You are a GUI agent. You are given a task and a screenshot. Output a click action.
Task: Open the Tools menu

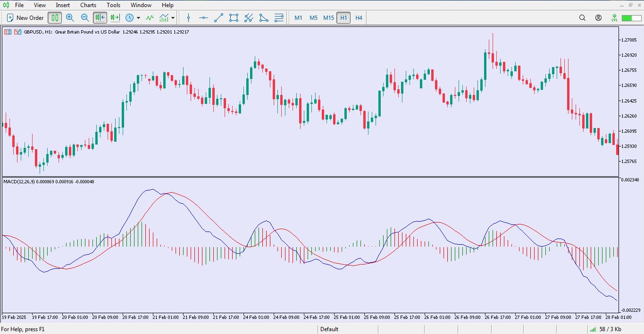pyautogui.click(x=113, y=5)
